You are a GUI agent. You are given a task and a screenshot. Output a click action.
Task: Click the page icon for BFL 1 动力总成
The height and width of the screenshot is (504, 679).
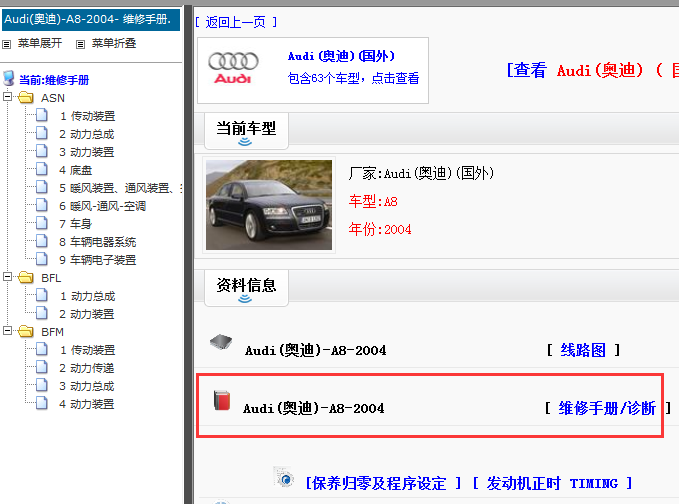coord(42,295)
